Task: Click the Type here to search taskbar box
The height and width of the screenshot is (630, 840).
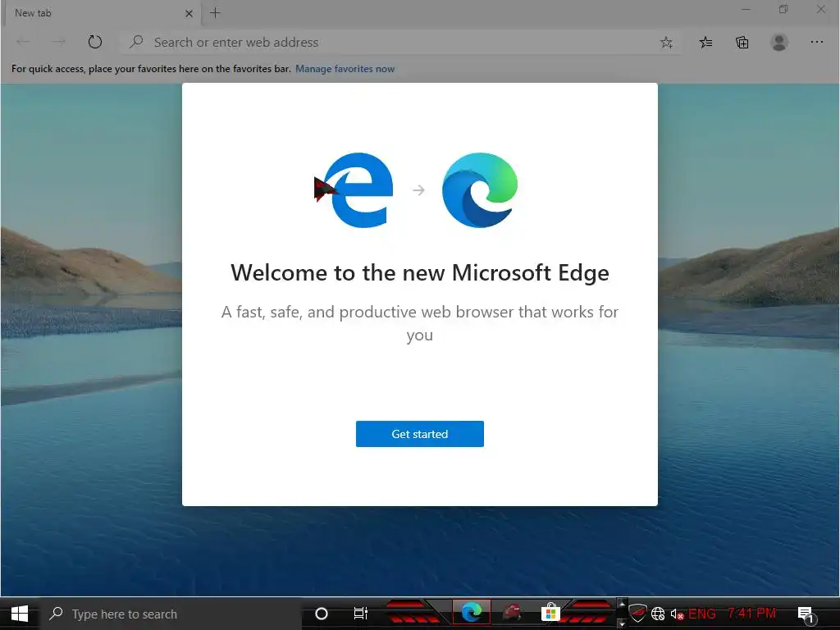Action: [171, 614]
